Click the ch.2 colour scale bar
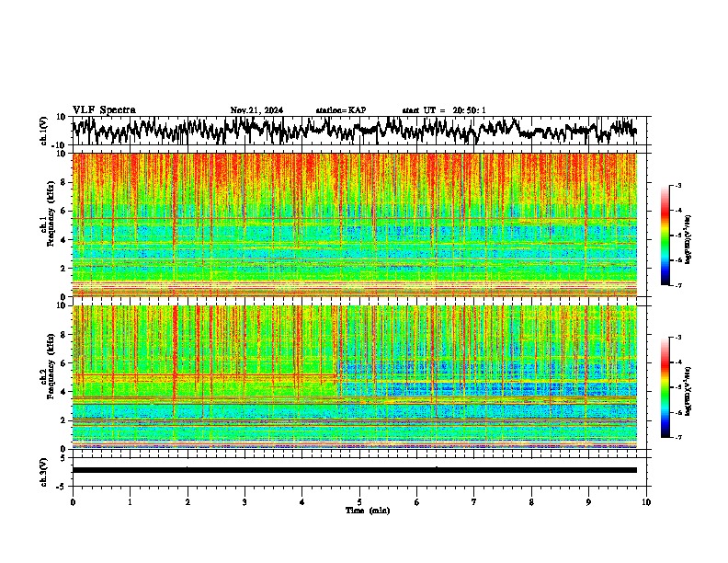Screen dimensions: 728x563 point(665,387)
